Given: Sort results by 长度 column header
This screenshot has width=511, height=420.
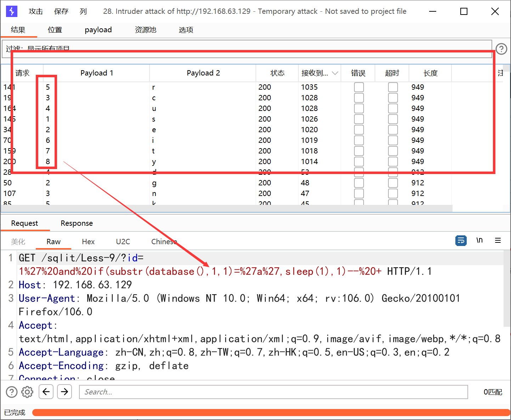Looking at the screenshot, I should [x=431, y=73].
